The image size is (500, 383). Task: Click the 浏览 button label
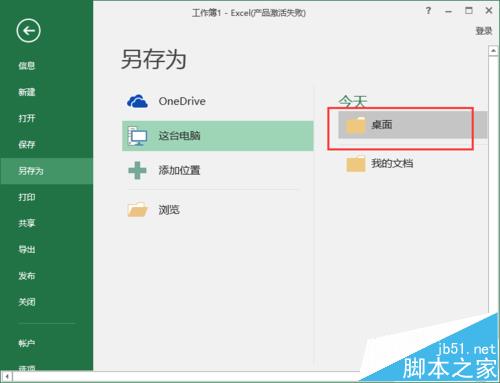[169, 210]
